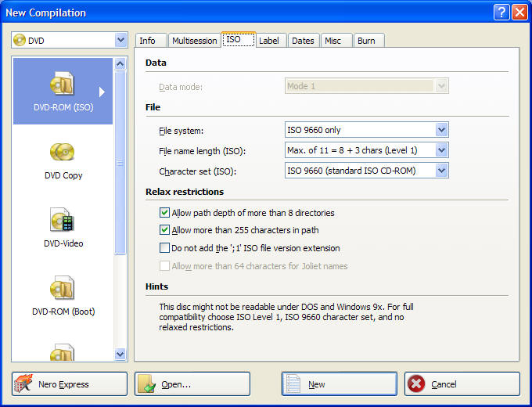Click the 'Character set (ISO):' label
The image size is (532, 407).
pyautogui.click(x=197, y=171)
